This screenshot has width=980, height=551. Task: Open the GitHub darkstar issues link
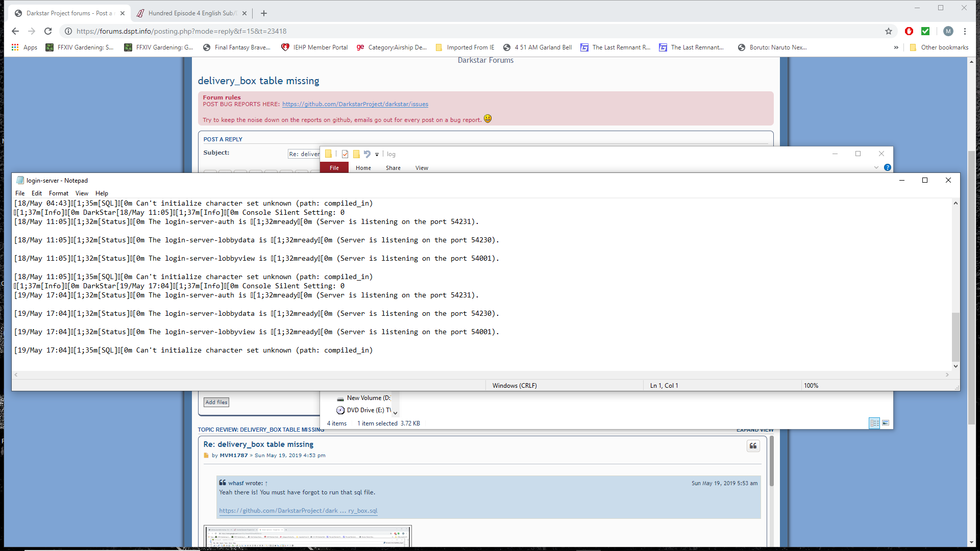click(355, 104)
